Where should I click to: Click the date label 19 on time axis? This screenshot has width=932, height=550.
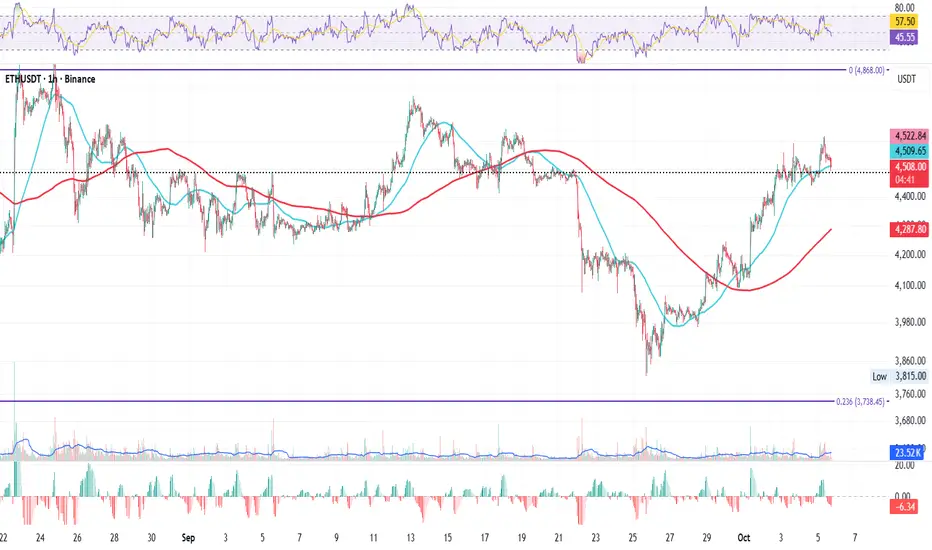coord(521,538)
